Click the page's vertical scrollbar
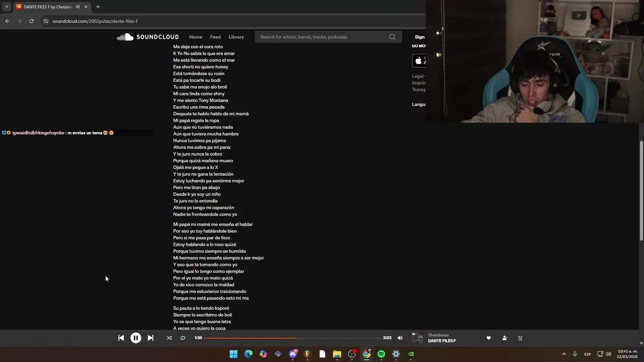This screenshot has height=362, width=644. point(641,191)
